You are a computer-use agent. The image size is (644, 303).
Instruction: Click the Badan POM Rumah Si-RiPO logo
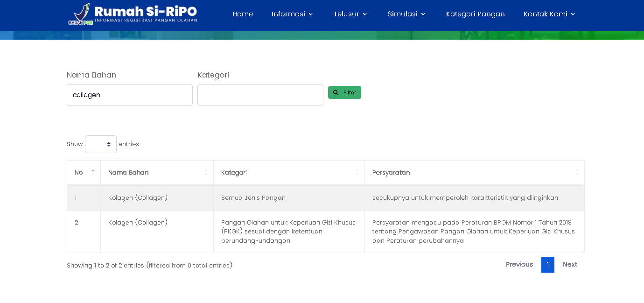[133, 14]
